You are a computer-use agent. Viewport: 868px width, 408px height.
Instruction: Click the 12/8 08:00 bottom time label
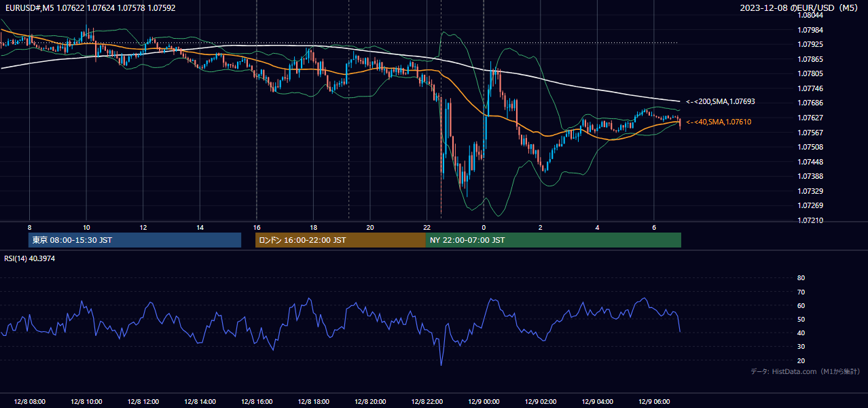[29, 402]
